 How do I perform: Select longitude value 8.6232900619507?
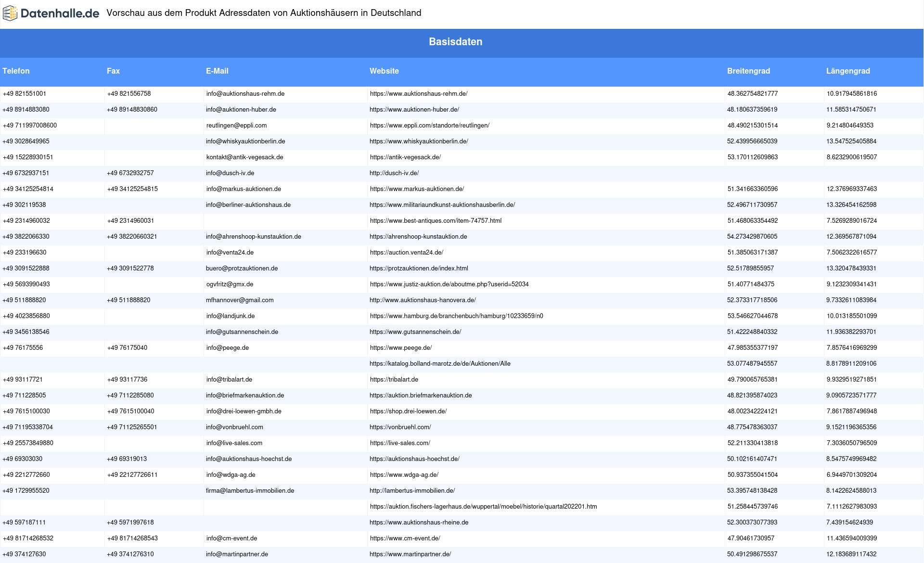click(x=852, y=157)
